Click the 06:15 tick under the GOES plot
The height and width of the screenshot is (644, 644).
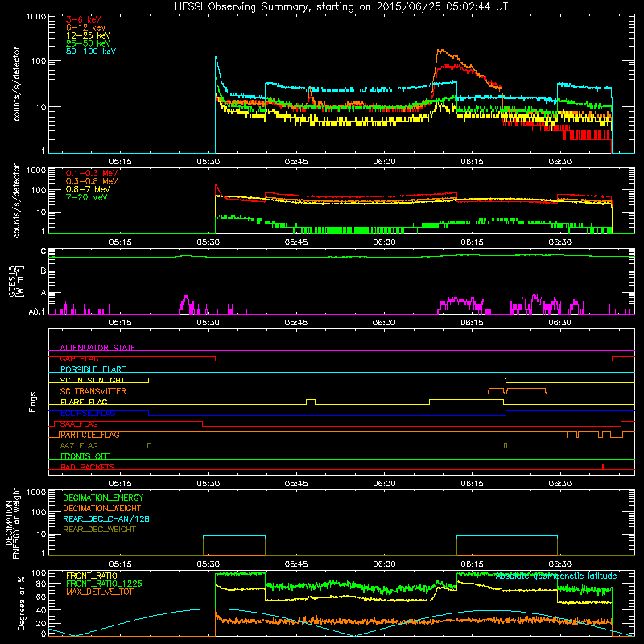(472, 323)
